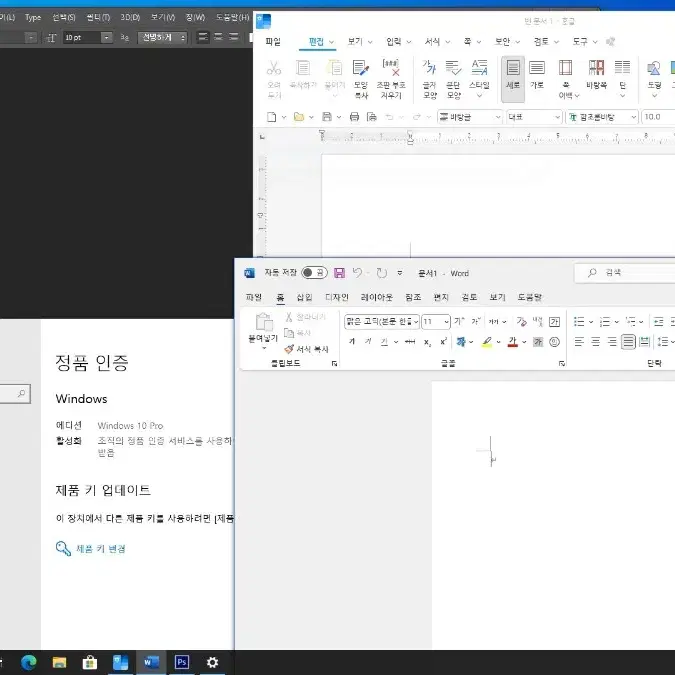Open Hangul Paragraph Shape (문단 모양)
675x675 pixels.
[453, 79]
